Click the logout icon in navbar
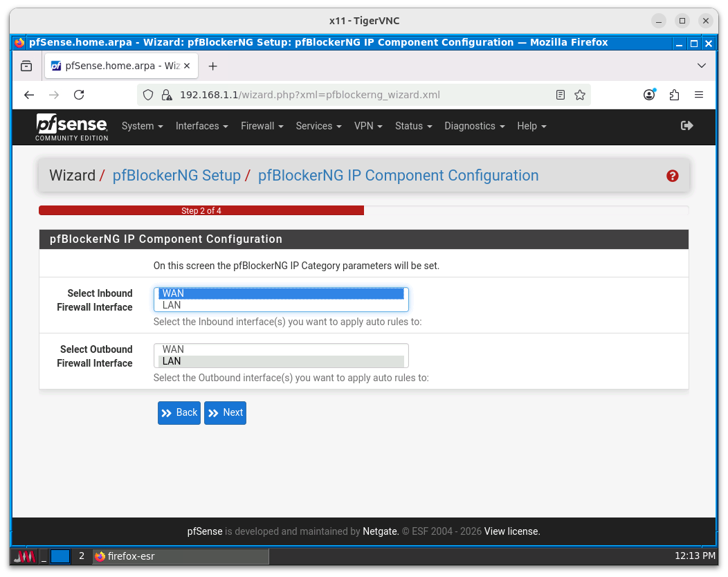This screenshot has width=728, height=577. [x=686, y=126]
